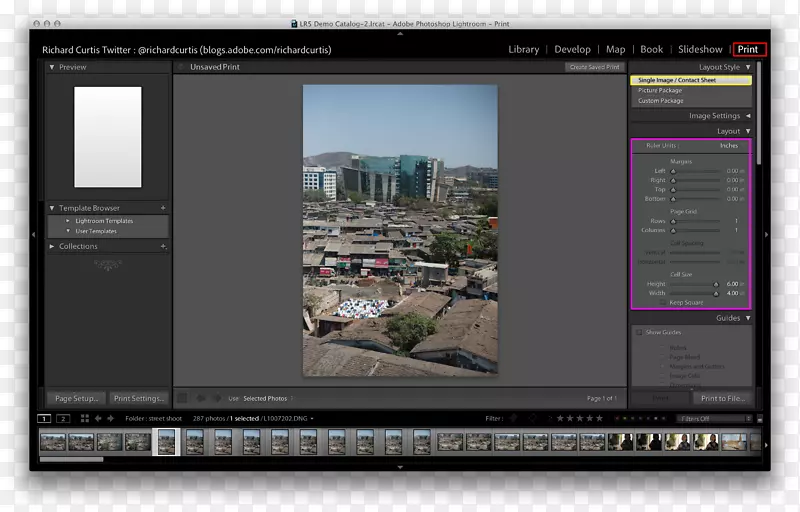Filter by fifth rating star
800x512 pixels.
[599, 418]
